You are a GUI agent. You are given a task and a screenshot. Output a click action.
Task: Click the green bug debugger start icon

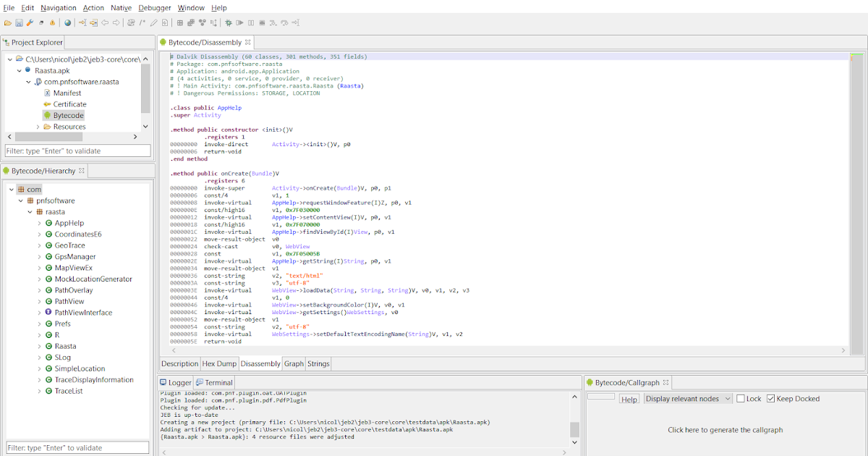(x=229, y=22)
